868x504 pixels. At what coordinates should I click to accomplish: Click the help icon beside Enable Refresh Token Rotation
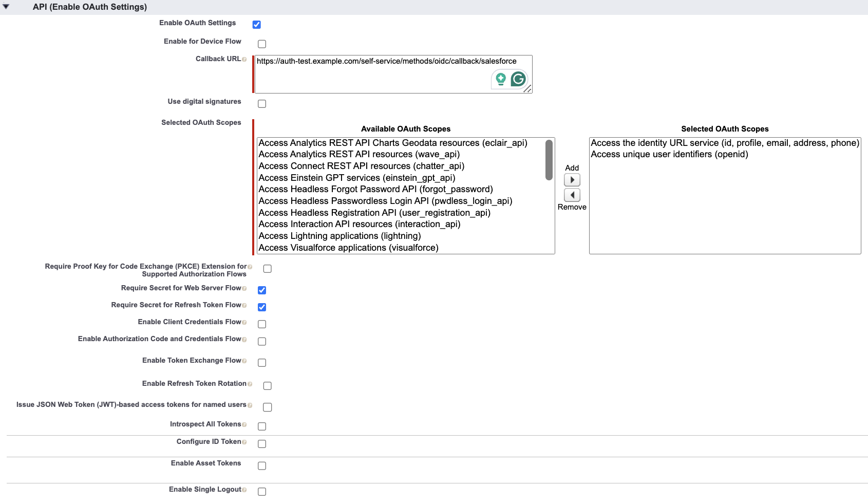pyautogui.click(x=250, y=384)
